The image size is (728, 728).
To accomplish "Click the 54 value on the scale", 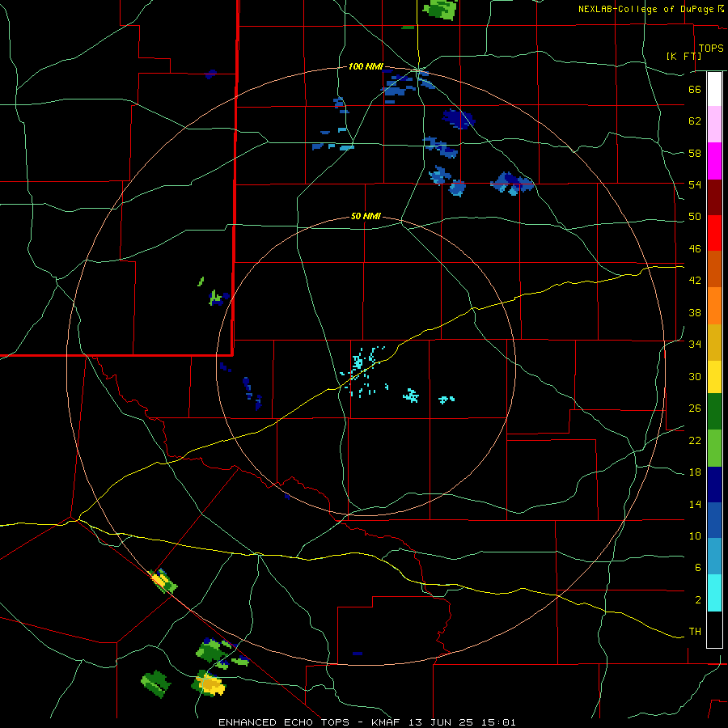I will point(695,184).
